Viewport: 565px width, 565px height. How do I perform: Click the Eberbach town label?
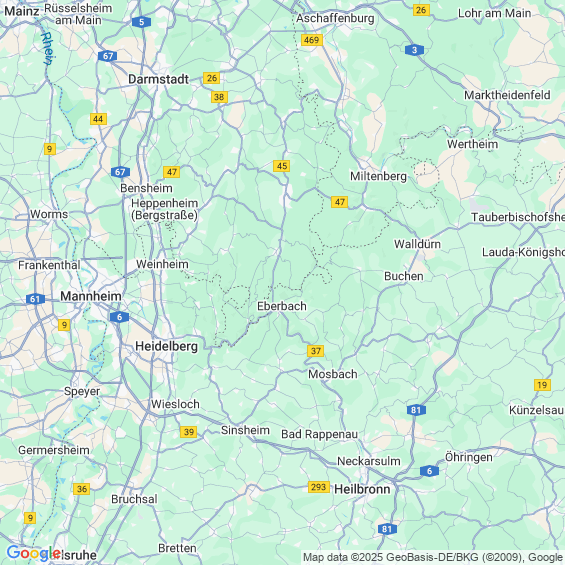tap(282, 306)
